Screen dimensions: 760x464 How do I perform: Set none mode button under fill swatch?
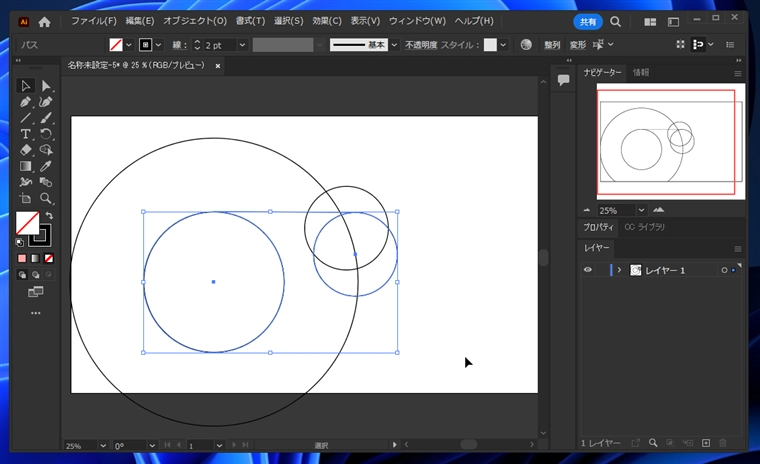pyautogui.click(x=49, y=258)
